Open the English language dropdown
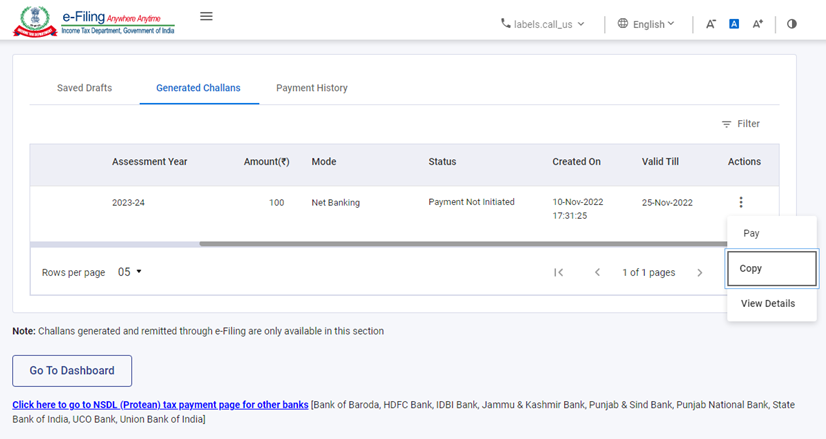The width and height of the screenshot is (826, 439). (646, 24)
